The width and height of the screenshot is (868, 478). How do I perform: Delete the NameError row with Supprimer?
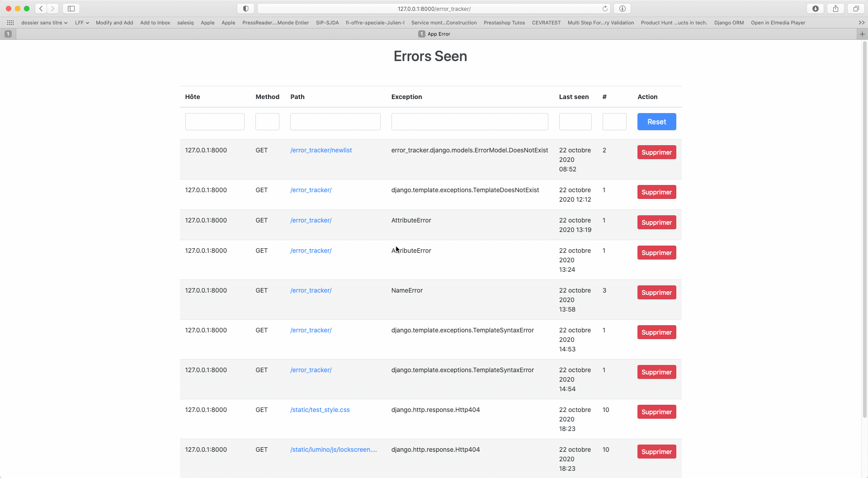656,293
